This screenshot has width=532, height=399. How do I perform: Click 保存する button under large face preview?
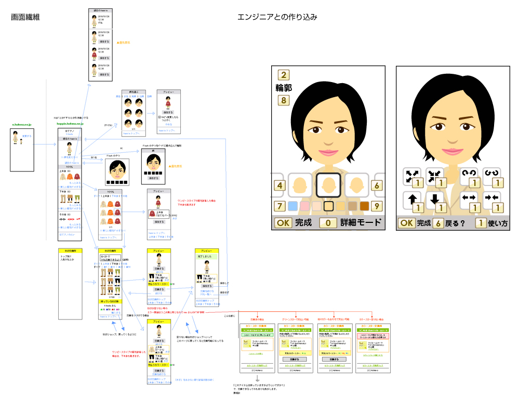(x=153, y=178)
